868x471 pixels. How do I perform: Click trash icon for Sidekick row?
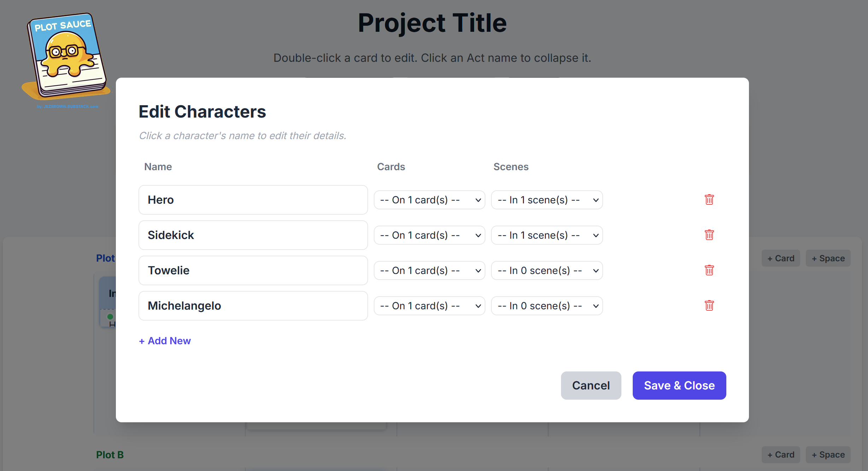tap(709, 235)
